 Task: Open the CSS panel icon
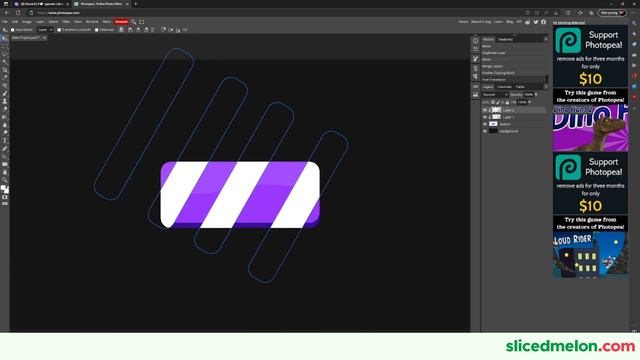(476, 87)
